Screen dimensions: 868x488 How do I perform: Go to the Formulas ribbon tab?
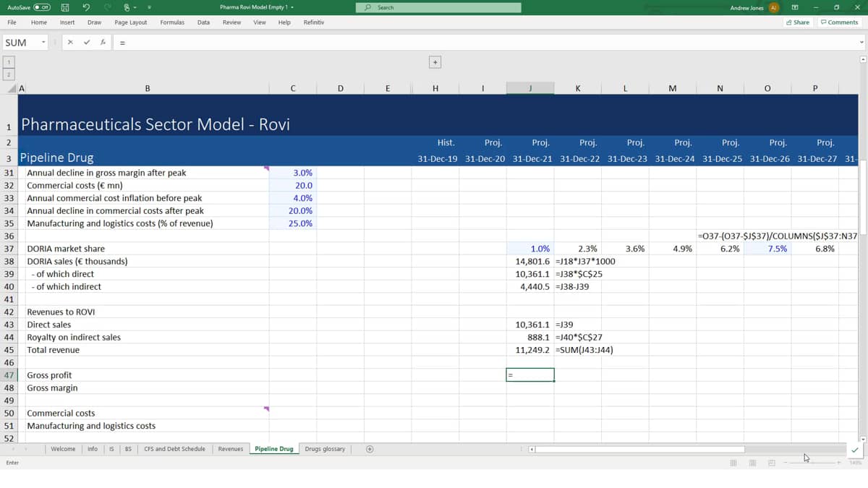click(x=172, y=22)
